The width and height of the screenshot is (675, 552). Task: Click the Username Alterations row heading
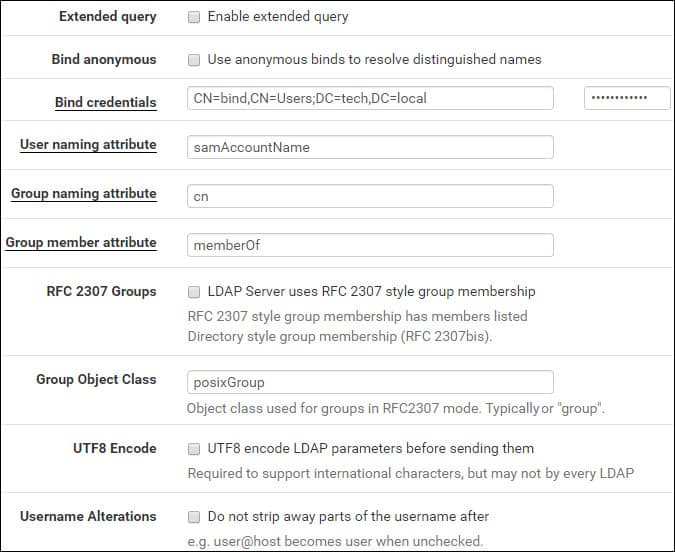click(x=88, y=517)
